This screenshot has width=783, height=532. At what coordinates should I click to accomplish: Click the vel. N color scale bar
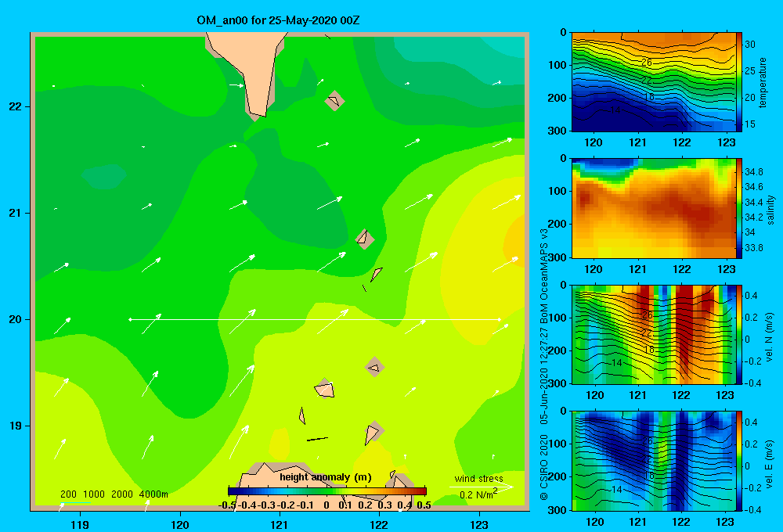[x=739, y=334]
